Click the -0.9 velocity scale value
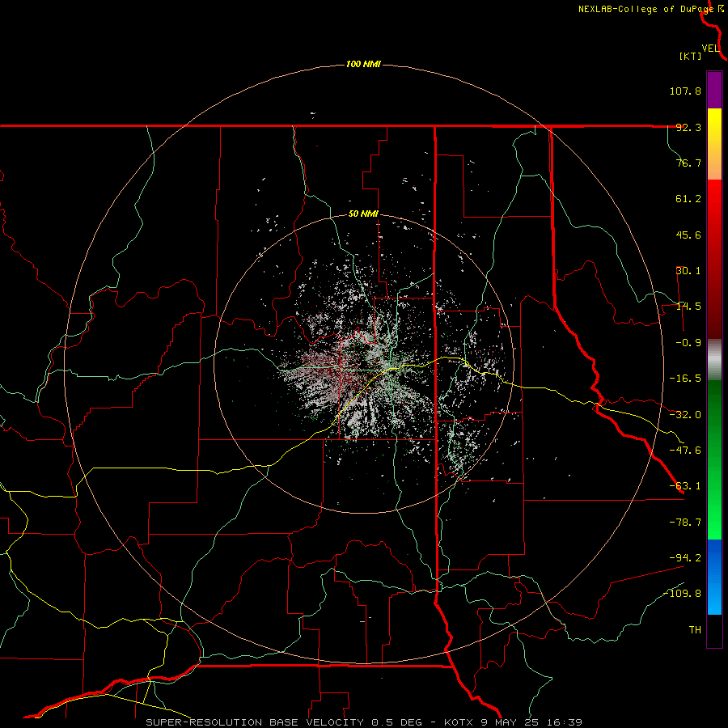The image size is (728, 728). (x=688, y=343)
